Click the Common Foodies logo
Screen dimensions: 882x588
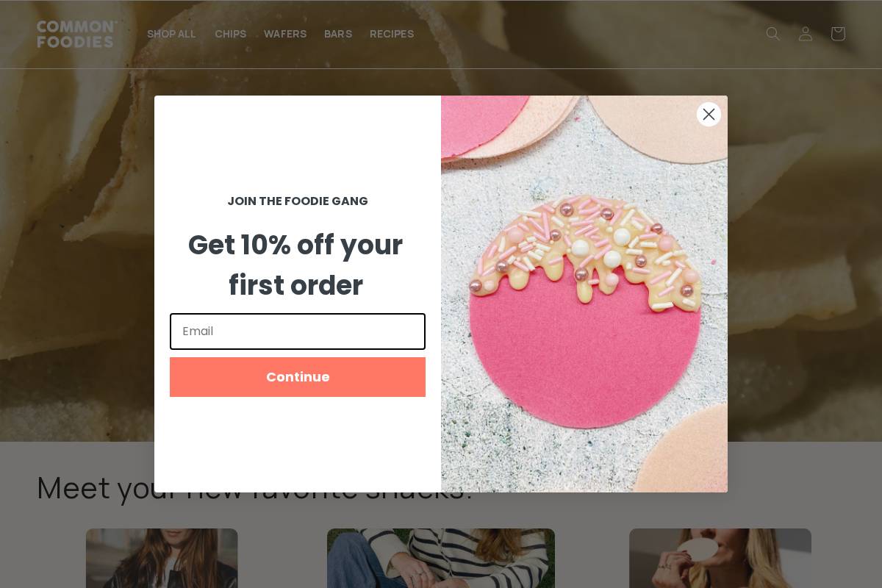(x=76, y=34)
